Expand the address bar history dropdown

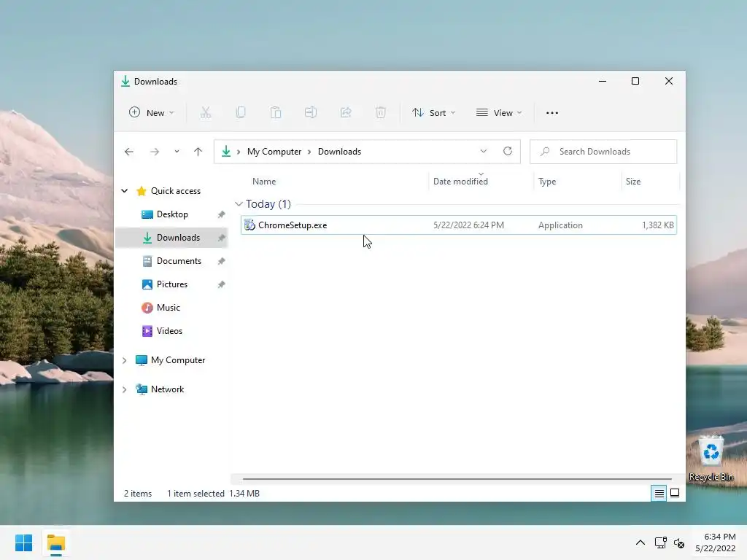(x=484, y=152)
